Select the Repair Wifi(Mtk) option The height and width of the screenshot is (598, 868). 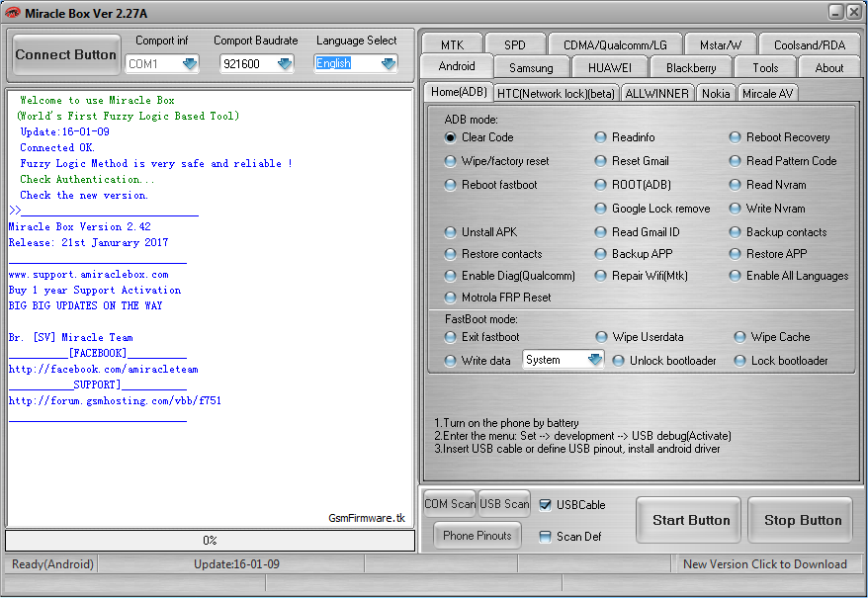pos(601,276)
